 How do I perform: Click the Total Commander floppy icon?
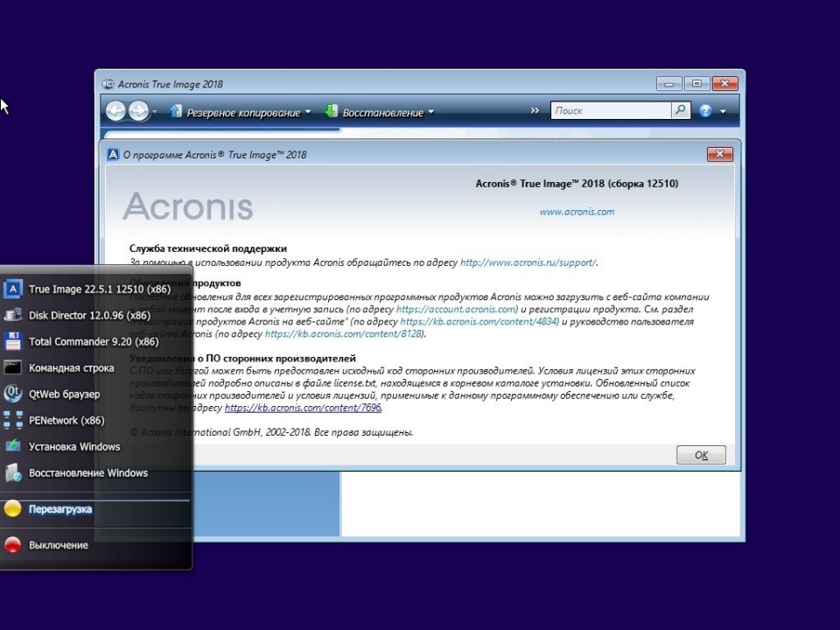pos(13,341)
